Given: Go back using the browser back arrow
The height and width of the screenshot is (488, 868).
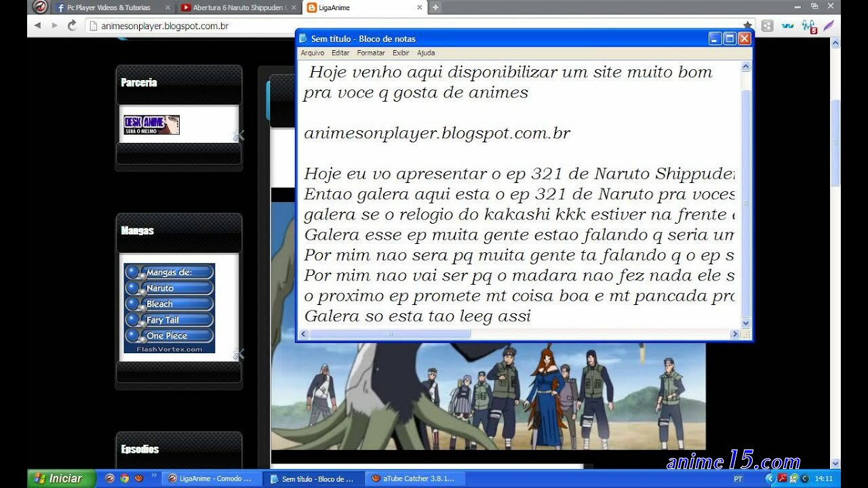Looking at the screenshot, I should point(37,26).
